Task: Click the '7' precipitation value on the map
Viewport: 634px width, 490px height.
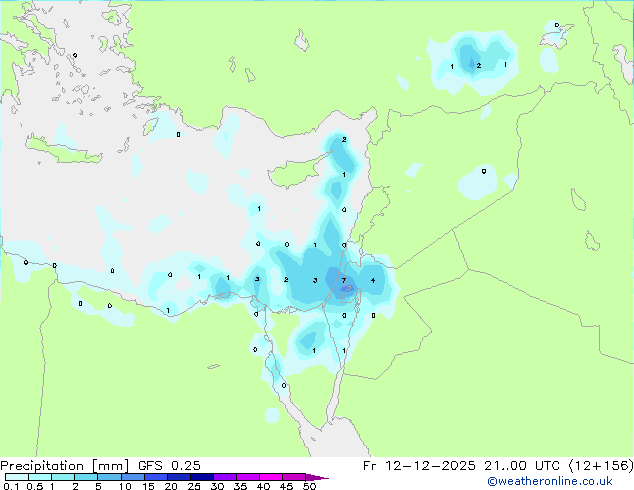Action: [x=344, y=280]
